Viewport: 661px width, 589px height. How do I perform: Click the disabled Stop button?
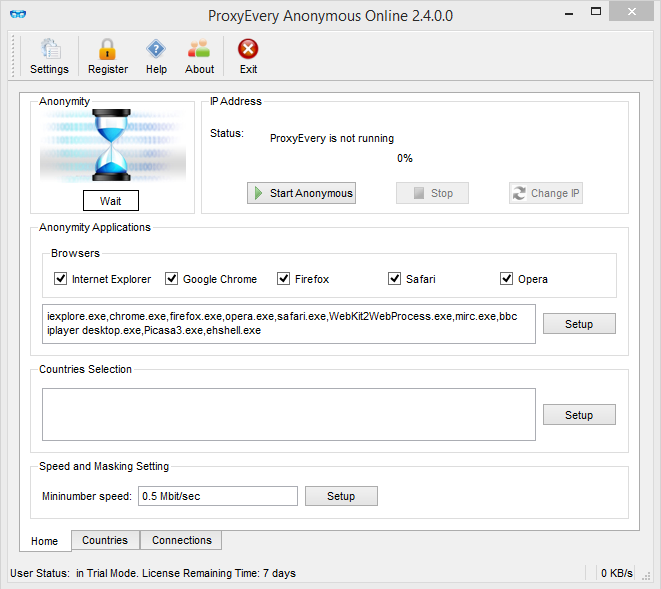(432, 193)
